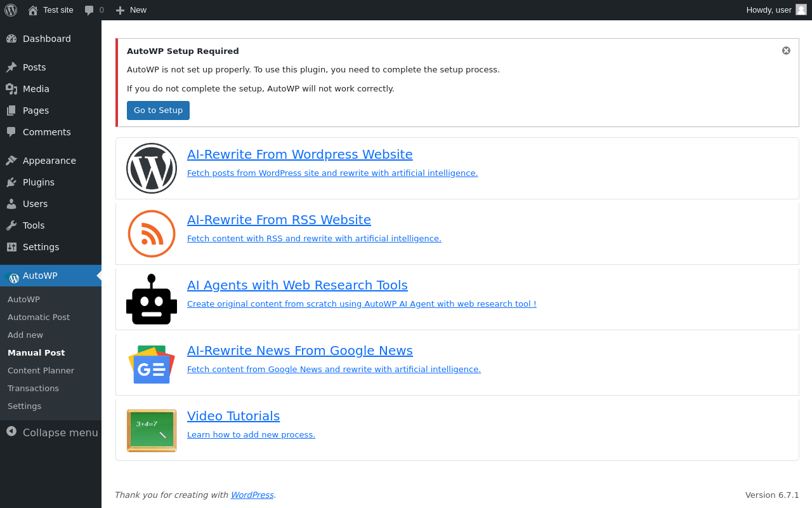The width and height of the screenshot is (812, 508).
Task: Open the Howdy, user account menu
Action: pyautogui.click(x=775, y=10)
